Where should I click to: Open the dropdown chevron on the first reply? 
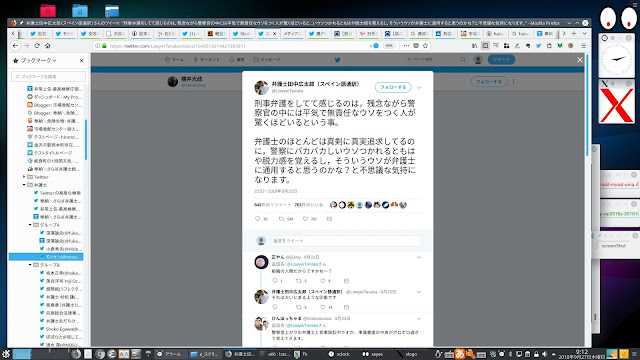click(x=419, y=258)
